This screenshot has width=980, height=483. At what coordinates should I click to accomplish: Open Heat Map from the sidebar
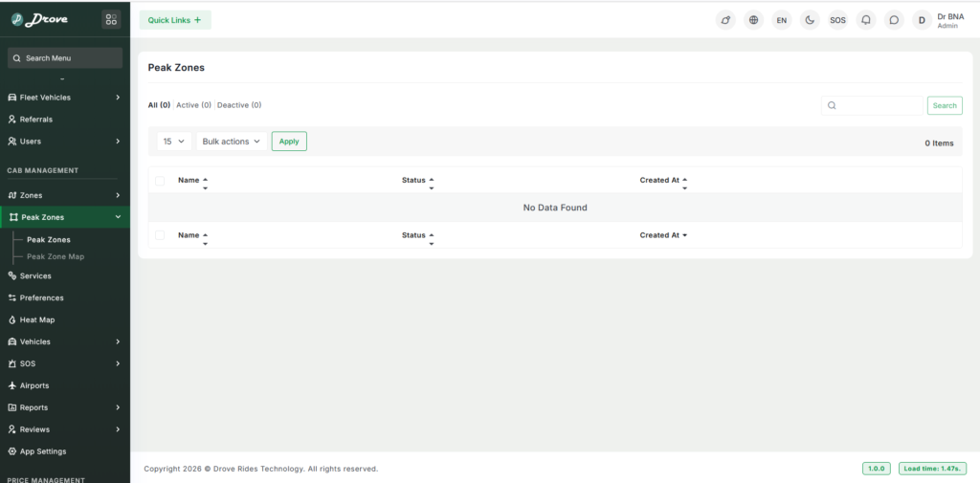tap(37, 319)
